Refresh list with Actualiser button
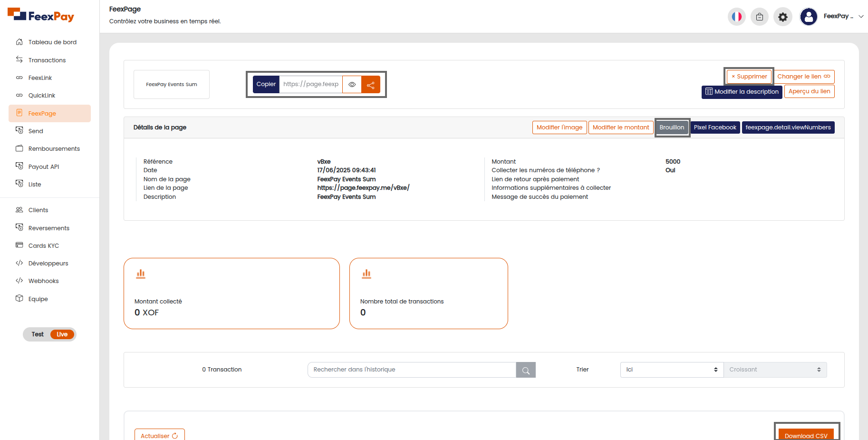The height and width of the screenshot is (440, 868). (159, 435)
